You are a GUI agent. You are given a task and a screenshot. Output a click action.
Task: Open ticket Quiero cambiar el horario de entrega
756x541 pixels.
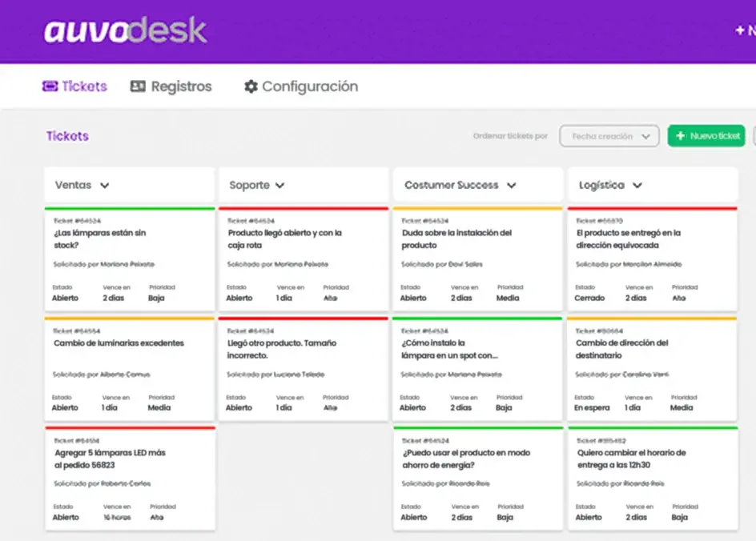pos(653,479)
